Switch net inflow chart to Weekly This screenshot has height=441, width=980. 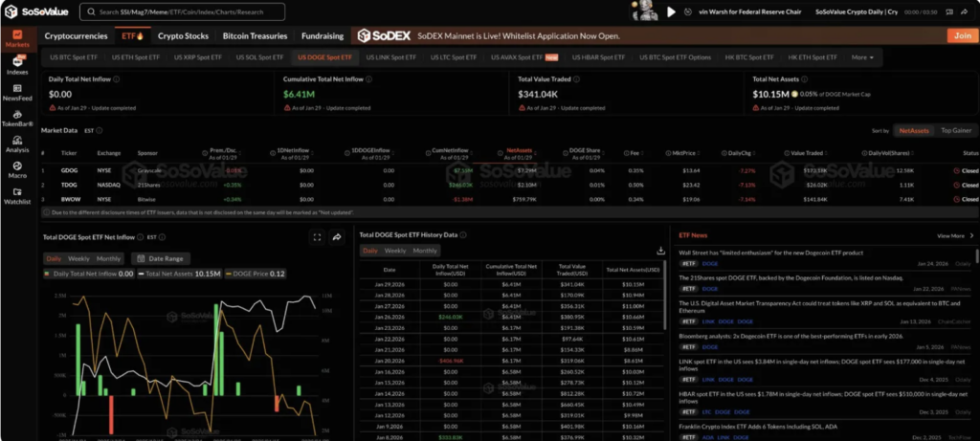tap(78, 258)
